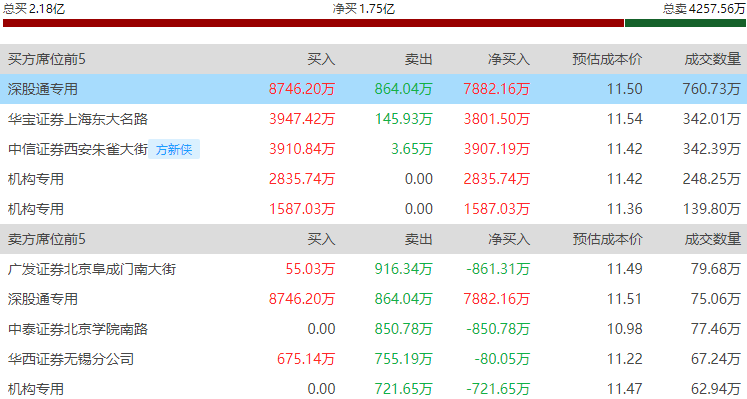Viewport: 747px width, 399px height.
Task: Click the 342.01万 volume value
Action: [x=712, y=119]
